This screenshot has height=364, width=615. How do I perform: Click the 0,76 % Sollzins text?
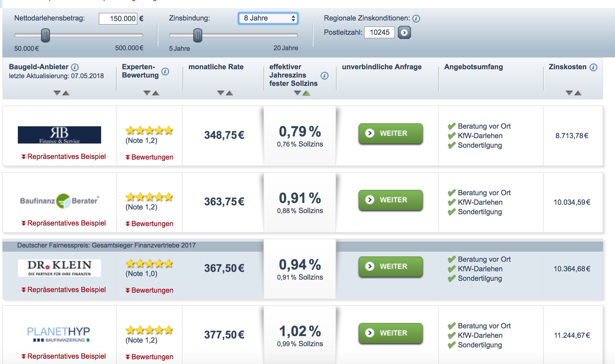[300, 144]
